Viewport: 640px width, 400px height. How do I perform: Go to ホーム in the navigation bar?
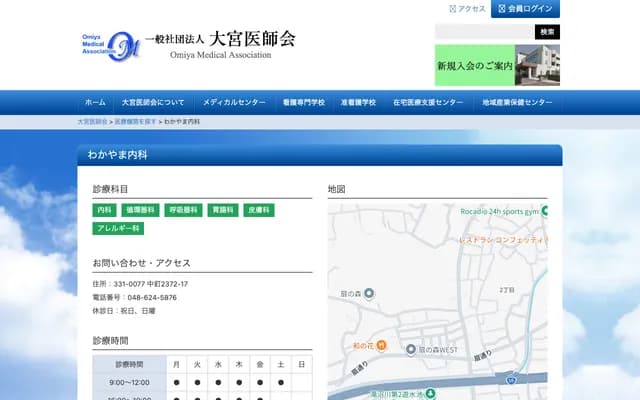(95, 102)
